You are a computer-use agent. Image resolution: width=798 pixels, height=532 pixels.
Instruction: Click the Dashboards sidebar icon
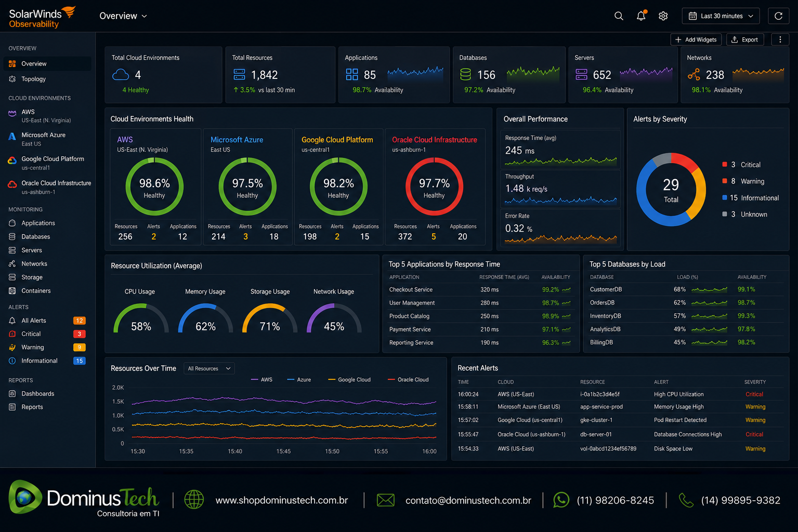coord(12,394)
